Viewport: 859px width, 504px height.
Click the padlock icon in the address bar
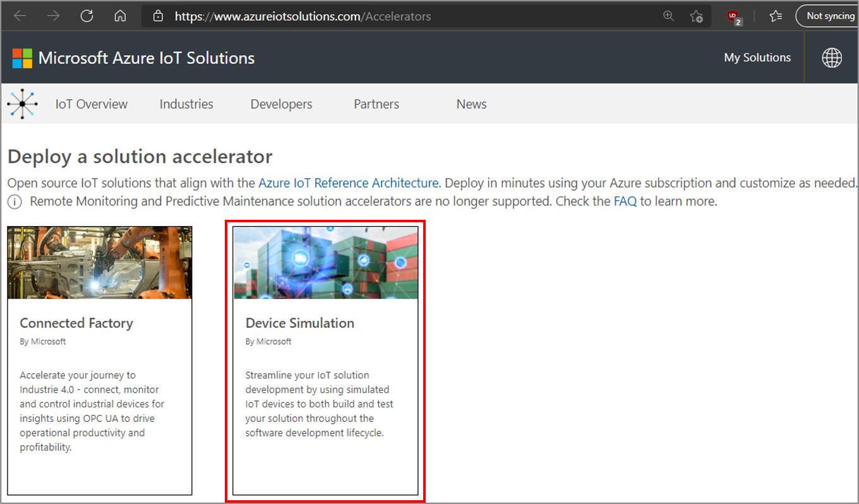[158, 16]
